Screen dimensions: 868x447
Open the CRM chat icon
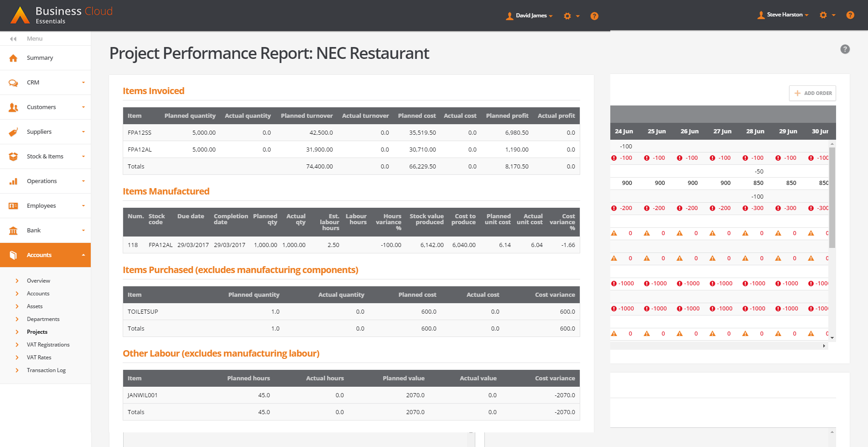coord(13,82)
